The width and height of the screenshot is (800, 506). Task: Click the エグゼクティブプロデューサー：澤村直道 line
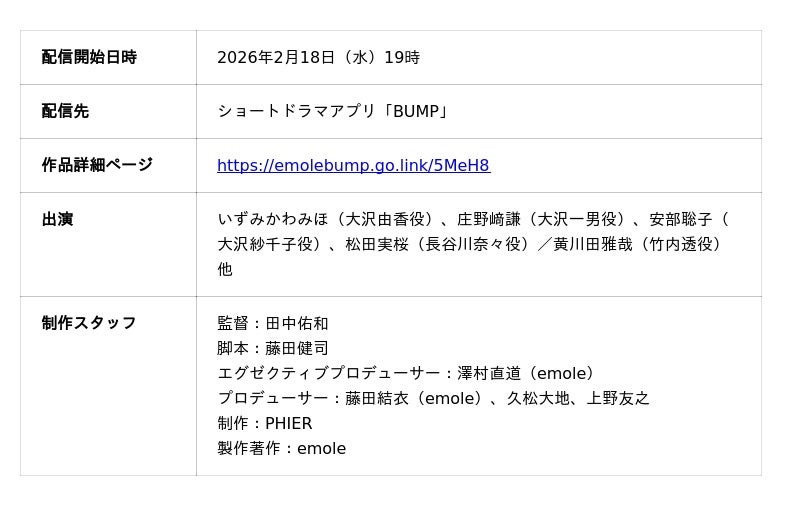[407, 373]
